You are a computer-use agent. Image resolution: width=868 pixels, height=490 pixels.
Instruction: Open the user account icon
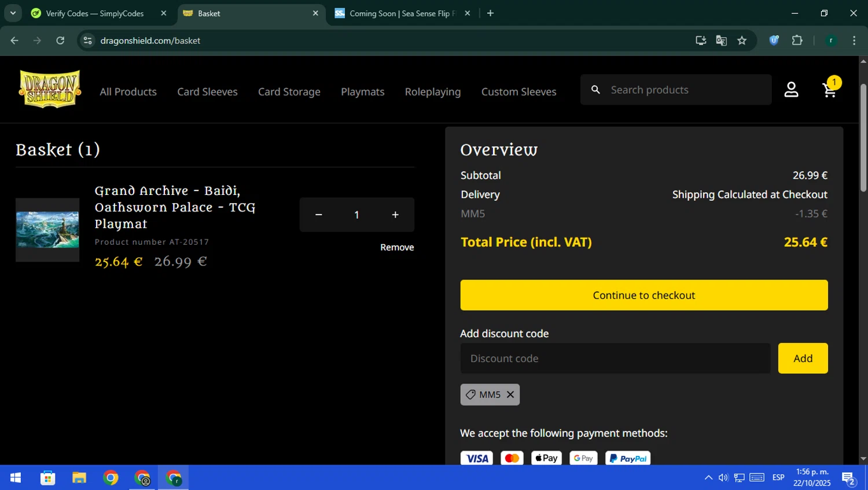(791, 90)
